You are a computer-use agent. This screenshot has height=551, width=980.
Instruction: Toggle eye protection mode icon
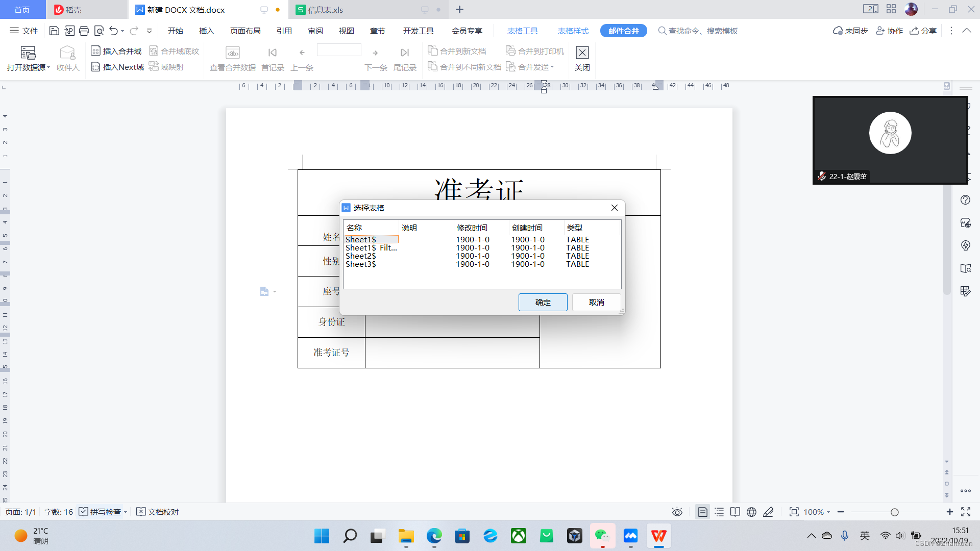(x=677, y=512)
